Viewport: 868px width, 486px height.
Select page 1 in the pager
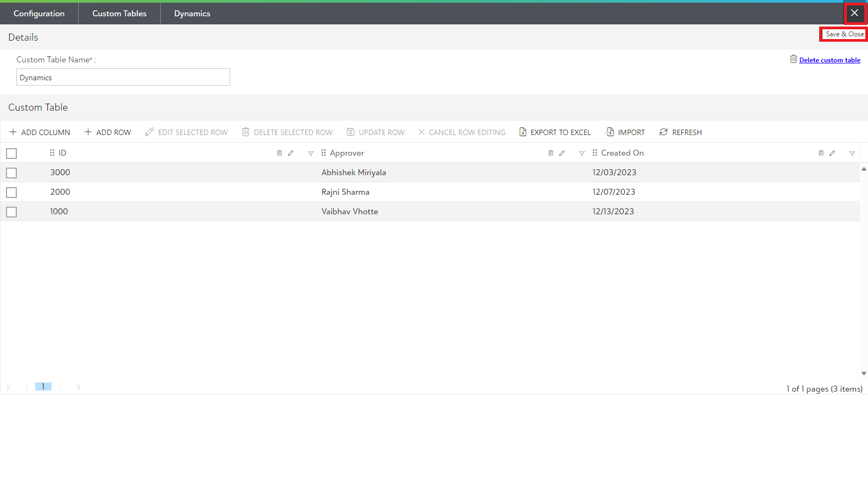pyautogui.click(x=43, y=387)
